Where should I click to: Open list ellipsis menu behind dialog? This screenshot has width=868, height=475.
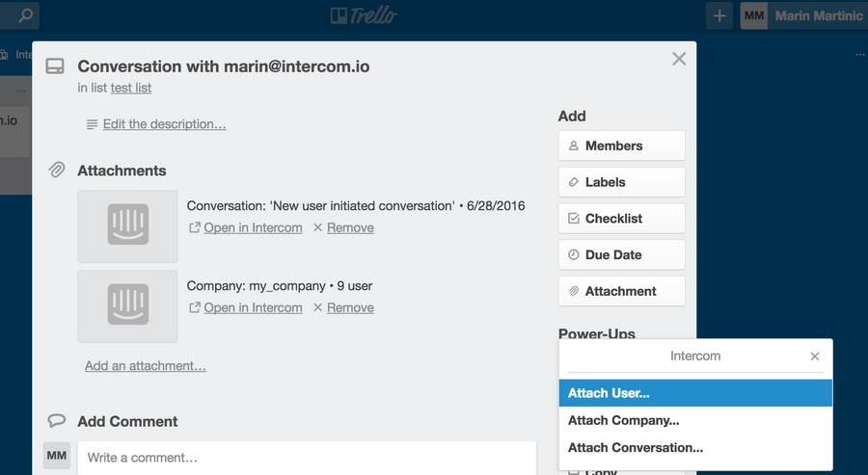click(21, 91)
